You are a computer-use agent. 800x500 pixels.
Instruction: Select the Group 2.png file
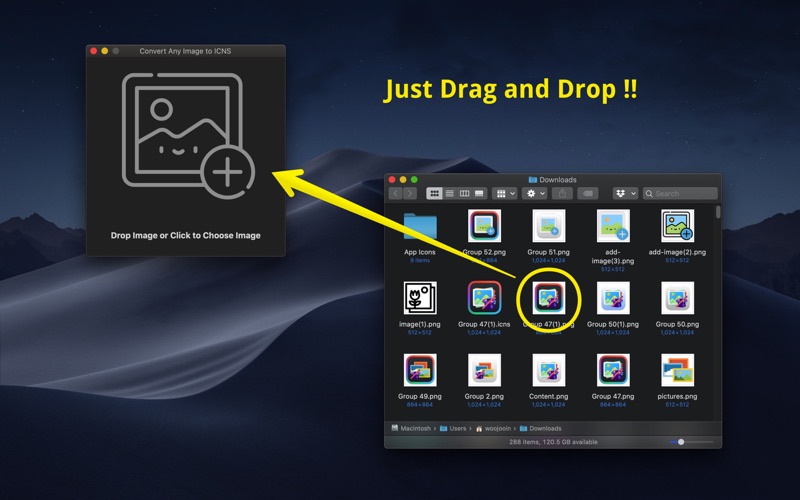484,370
